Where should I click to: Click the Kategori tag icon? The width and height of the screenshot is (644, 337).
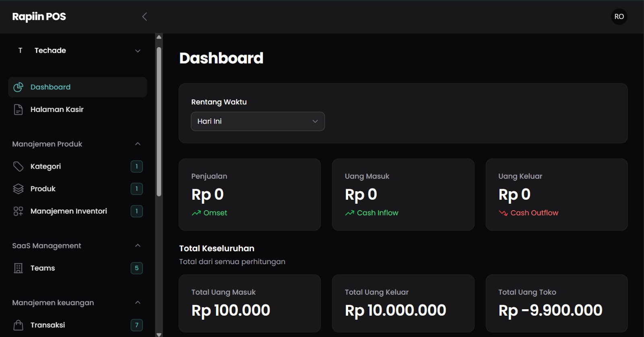18,166
